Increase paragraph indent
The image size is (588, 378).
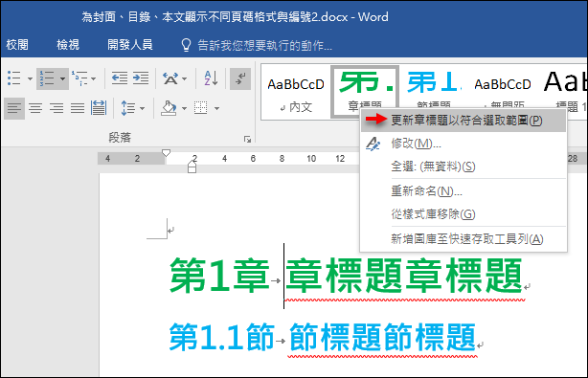pos(141,78)
